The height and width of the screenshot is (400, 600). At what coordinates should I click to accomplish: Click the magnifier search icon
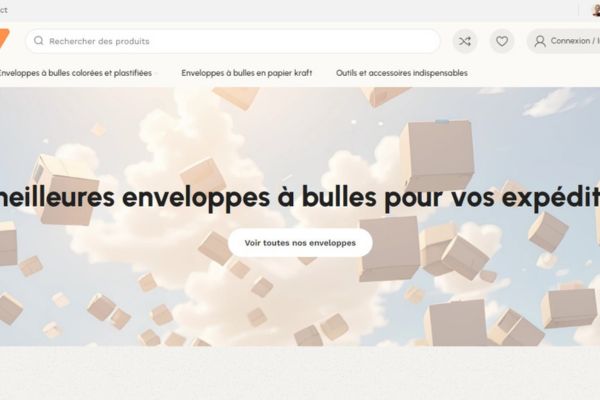point(39,41)
